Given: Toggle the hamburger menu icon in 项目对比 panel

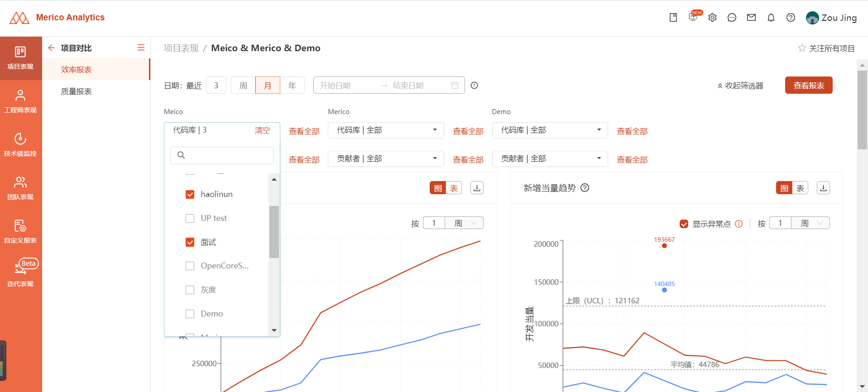Looking at the screenshot, I should pos(141,48).
